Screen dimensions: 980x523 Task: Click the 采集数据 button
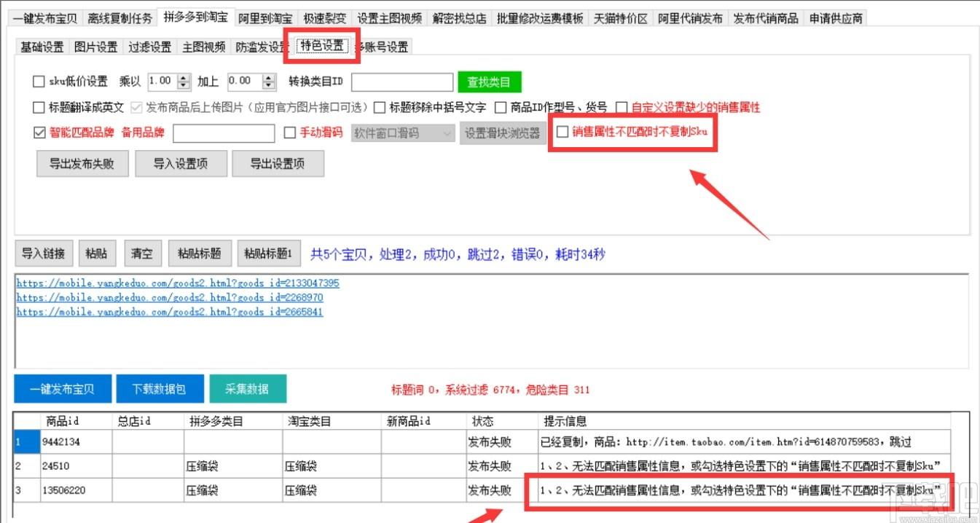pyautogui.click(x=248, y=389)
